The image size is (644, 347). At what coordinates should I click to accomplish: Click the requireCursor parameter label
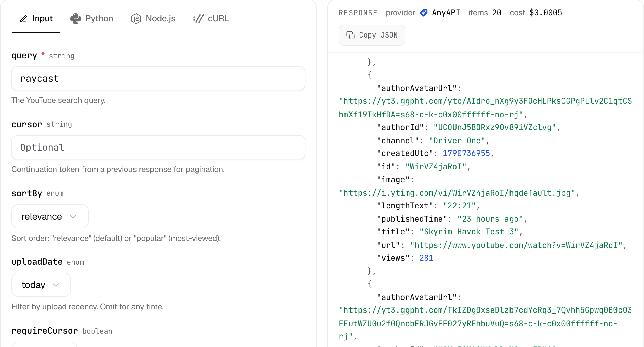[45, 331]
